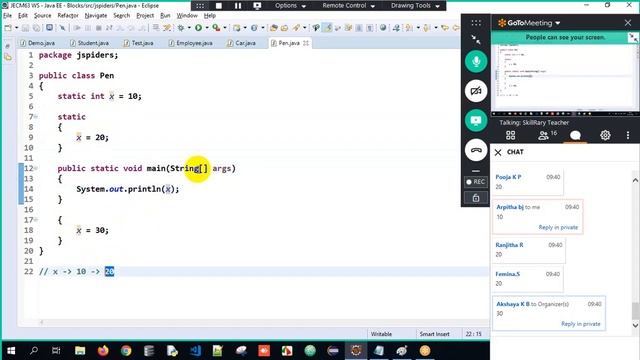Click the Open Type toolbar icon
Image resolution: width=640 pixels, height=360 pixels.
(273, 28)
